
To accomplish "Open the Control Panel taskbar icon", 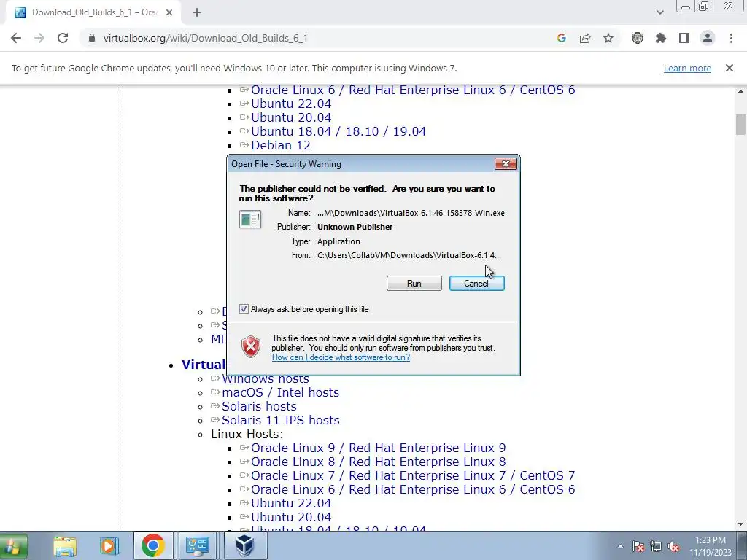I will pos(197,545).
